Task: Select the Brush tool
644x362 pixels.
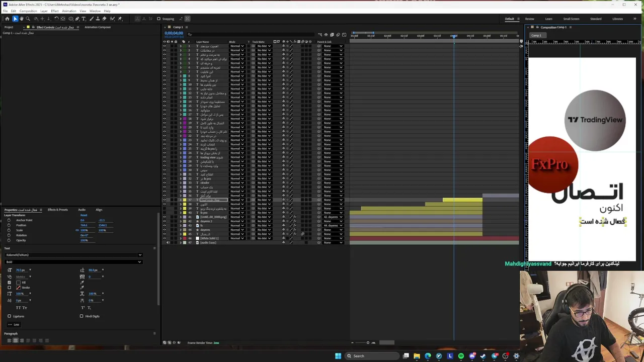Action: 91,19
